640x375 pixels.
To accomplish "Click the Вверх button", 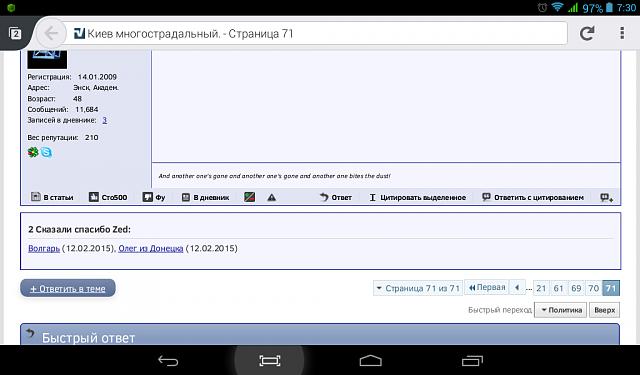I will pyautogui.click(x=604, y=310).
